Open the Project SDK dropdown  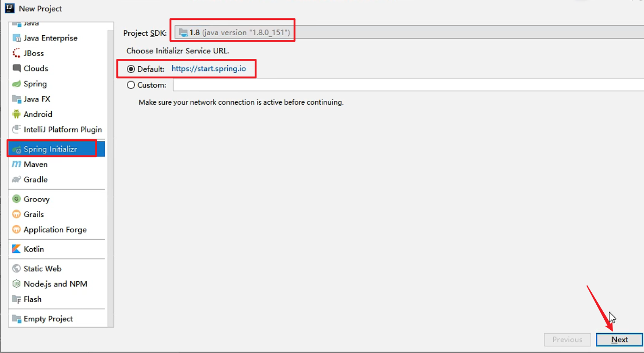point(409,32)
